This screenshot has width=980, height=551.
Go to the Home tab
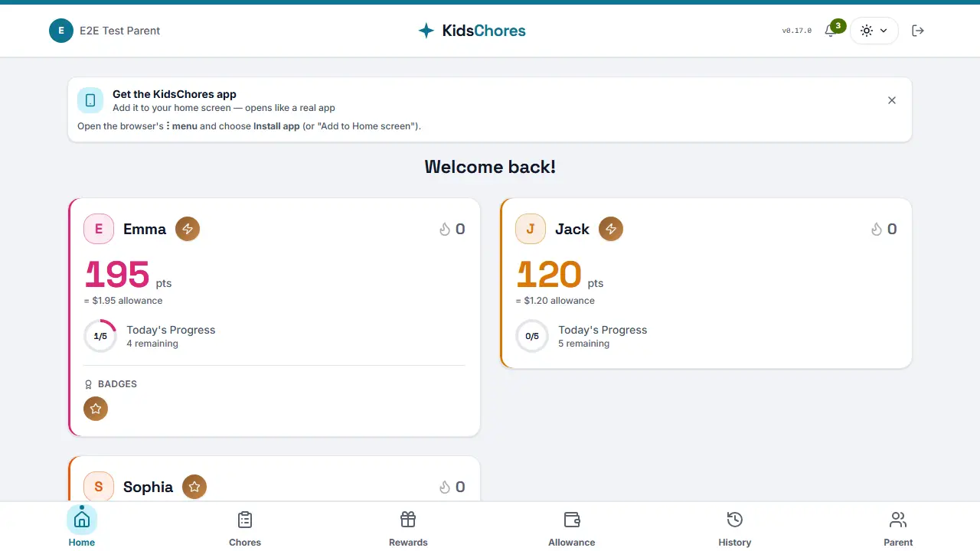pyautogui.click(x=82, y=527)
